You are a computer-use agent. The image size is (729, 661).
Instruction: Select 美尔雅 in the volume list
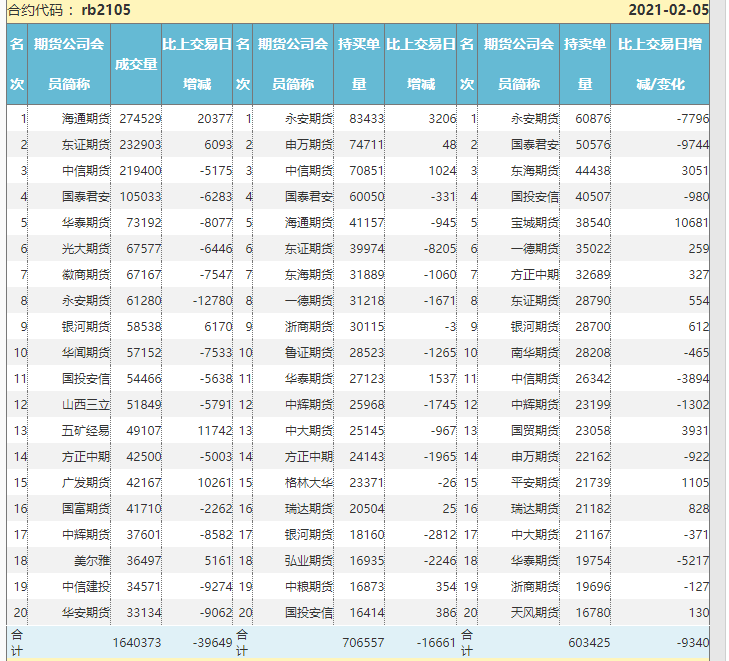[x=92, y=561]
